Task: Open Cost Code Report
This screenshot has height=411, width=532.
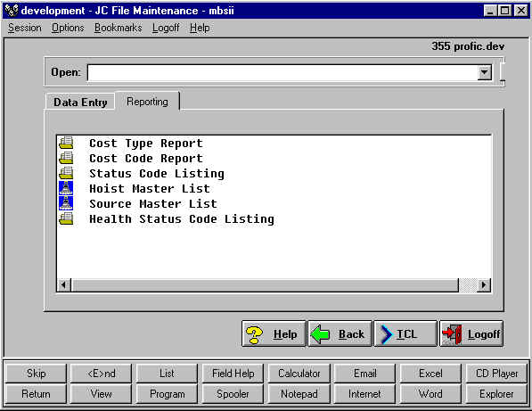Action: tap(146, 159)
